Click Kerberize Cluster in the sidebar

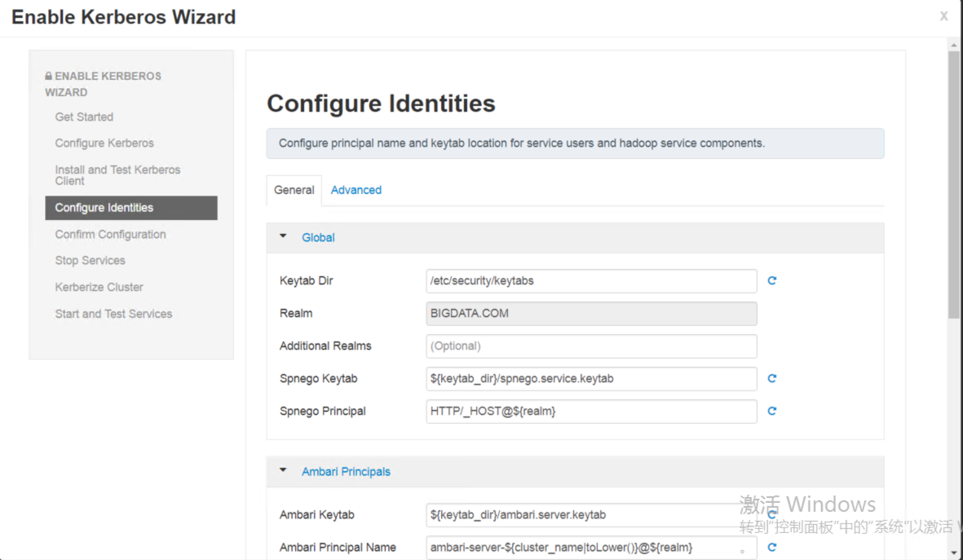pyautogui.click(x=99, y=287)
